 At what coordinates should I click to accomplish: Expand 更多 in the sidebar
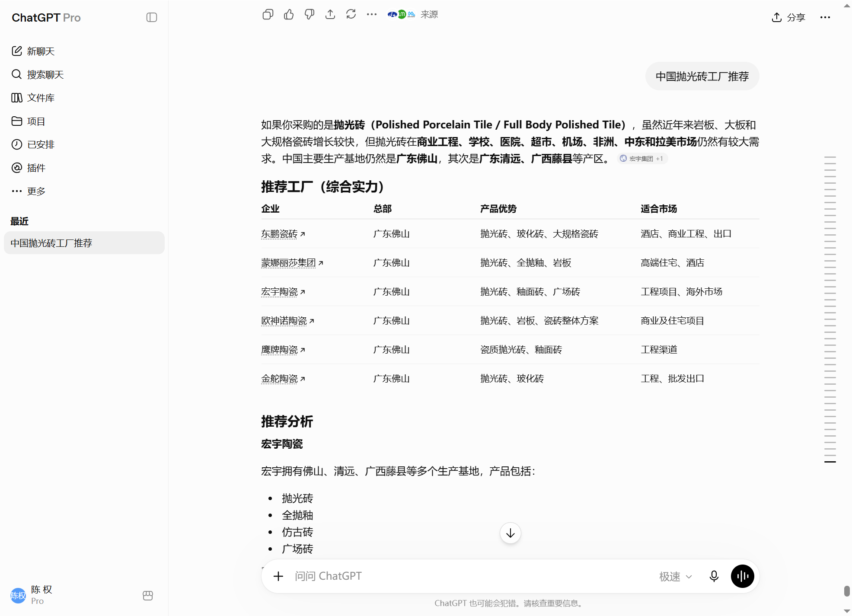[84, 191]
